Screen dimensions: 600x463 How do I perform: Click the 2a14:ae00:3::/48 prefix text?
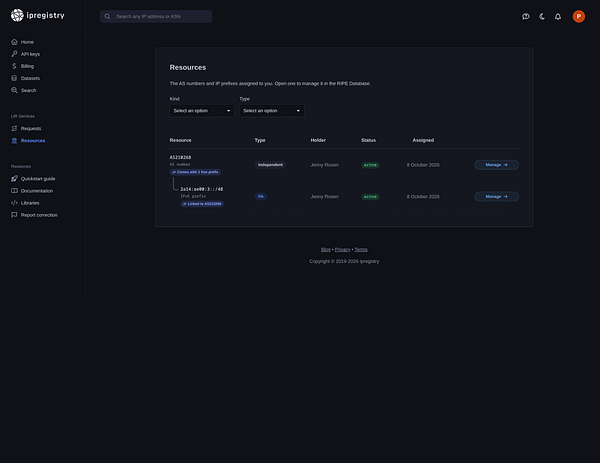(202, 189)
